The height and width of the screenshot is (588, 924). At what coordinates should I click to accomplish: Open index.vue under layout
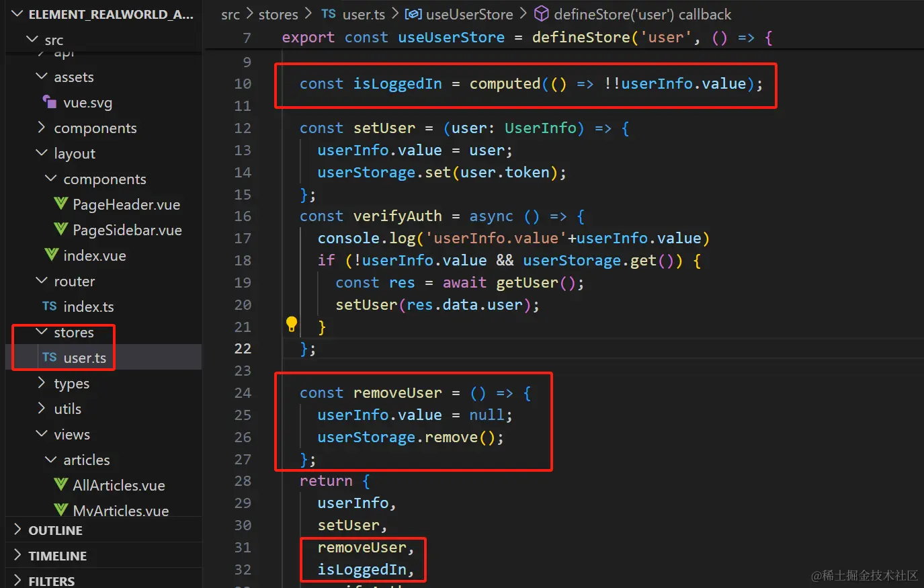(x=95, y=255)
